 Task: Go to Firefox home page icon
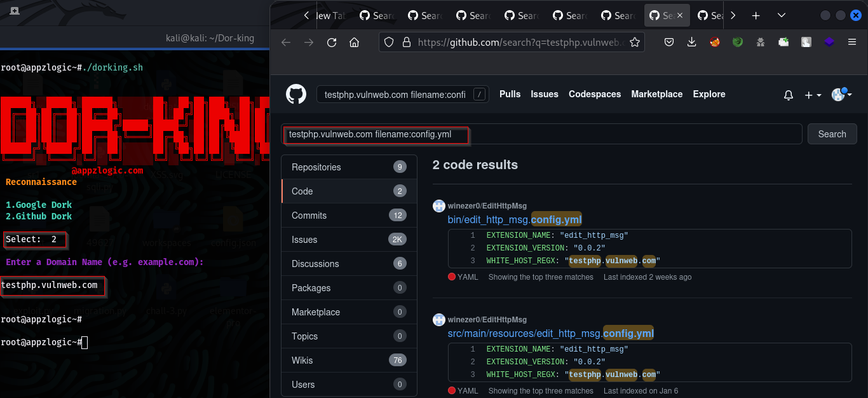[x=355, y=43]
